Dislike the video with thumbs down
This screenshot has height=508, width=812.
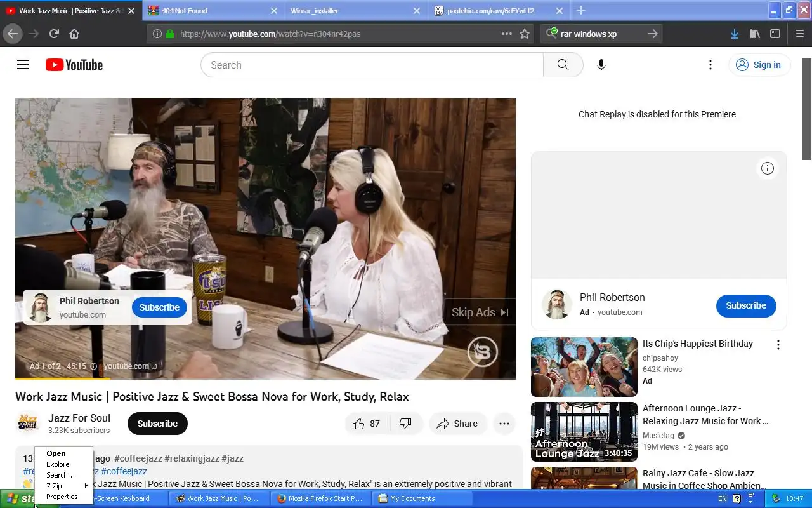pyautogui.click(x=405, y=424)
